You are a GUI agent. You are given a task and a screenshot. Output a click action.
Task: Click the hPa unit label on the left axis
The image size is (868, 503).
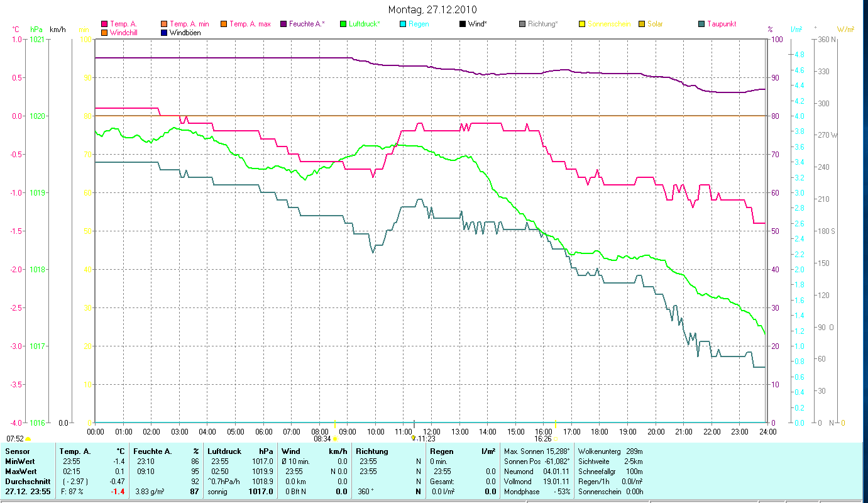(36, 30)
